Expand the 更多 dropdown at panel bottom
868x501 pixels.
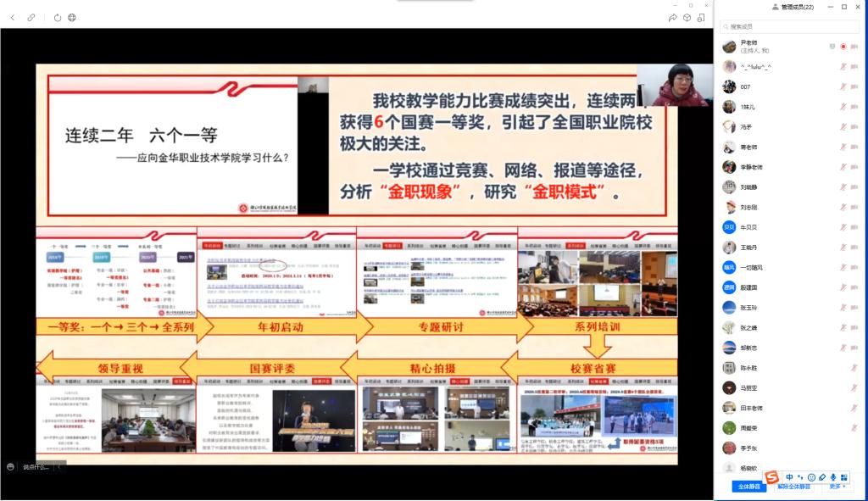tap(837, 487)
